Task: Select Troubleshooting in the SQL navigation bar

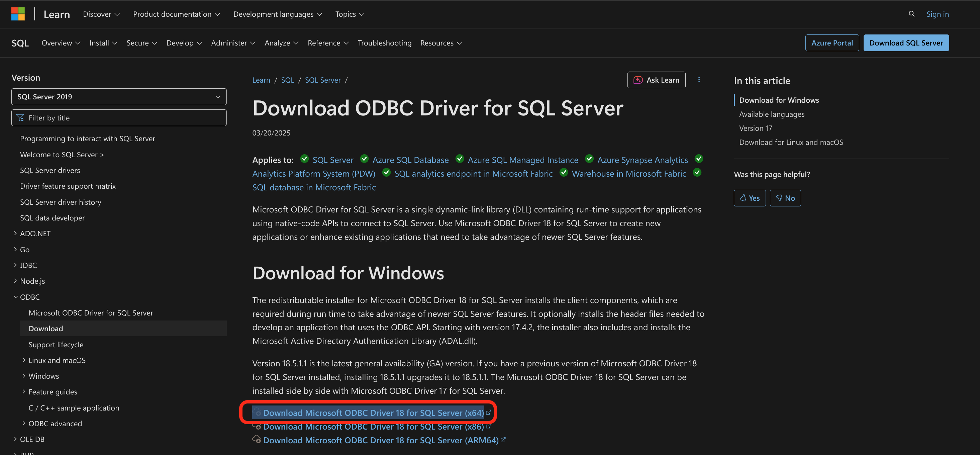Action: [x=385, y=42]
